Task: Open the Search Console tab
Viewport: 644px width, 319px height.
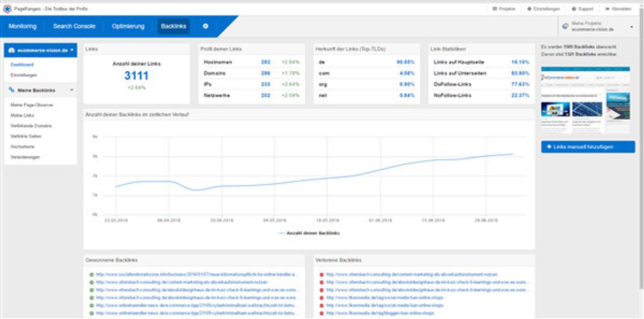Action: point(74,26)
